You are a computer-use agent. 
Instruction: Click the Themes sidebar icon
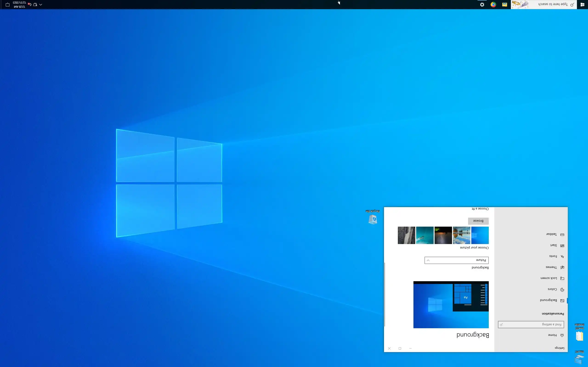point(562,267)
